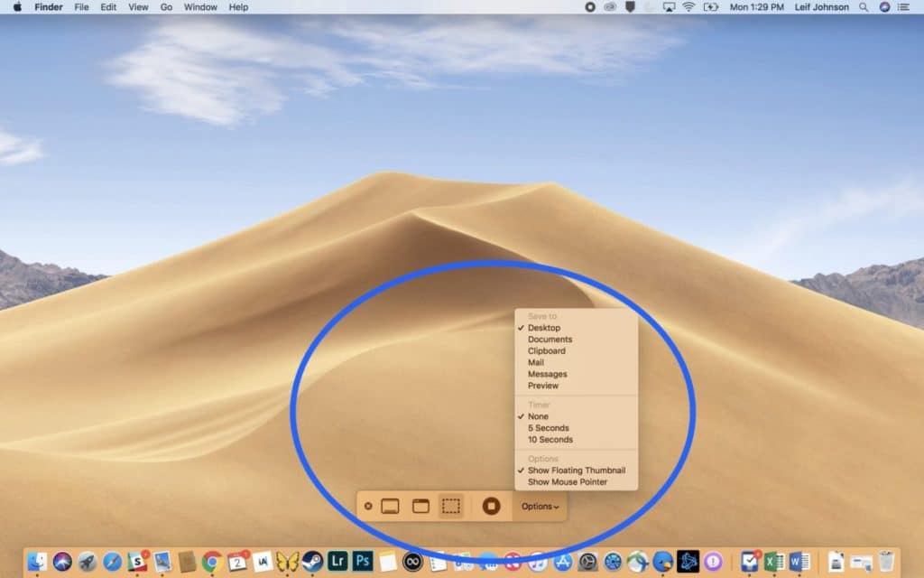Image resolution: width=924 pixels, height=578 pixels.
Task: Launch Lightroom from the Dock
Action: point(337,562)
